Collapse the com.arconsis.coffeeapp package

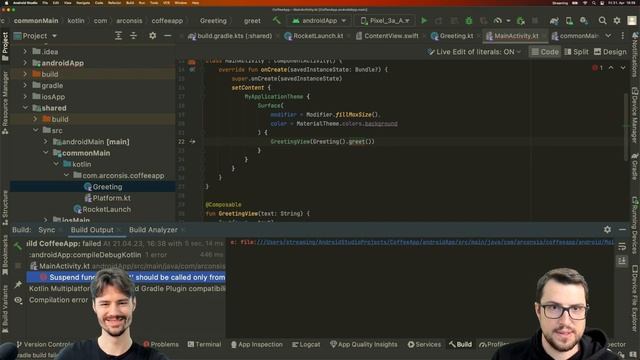click(66, 175)
